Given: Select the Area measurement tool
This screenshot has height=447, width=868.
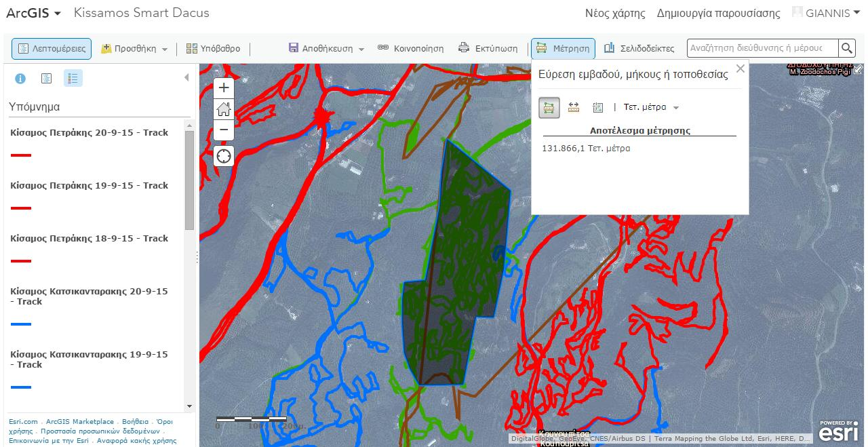Looking at the screenshot, I should click(549, 107).
